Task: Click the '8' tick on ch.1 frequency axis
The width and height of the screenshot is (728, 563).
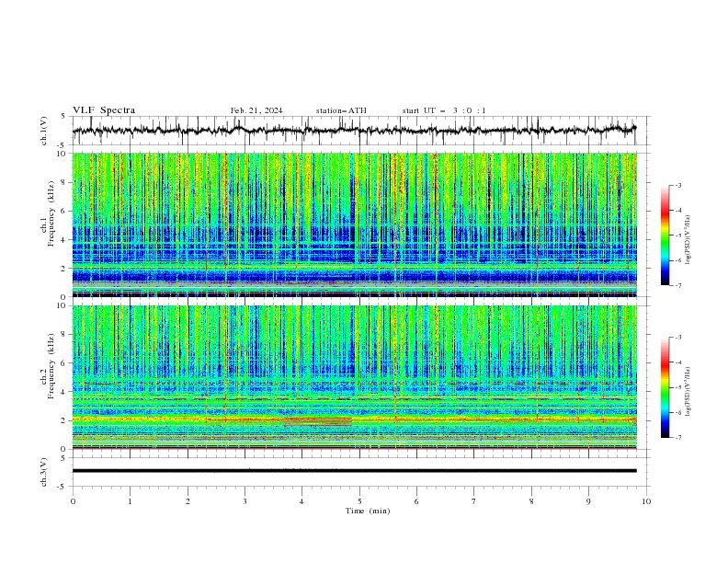Action: [x=64, y=182]
